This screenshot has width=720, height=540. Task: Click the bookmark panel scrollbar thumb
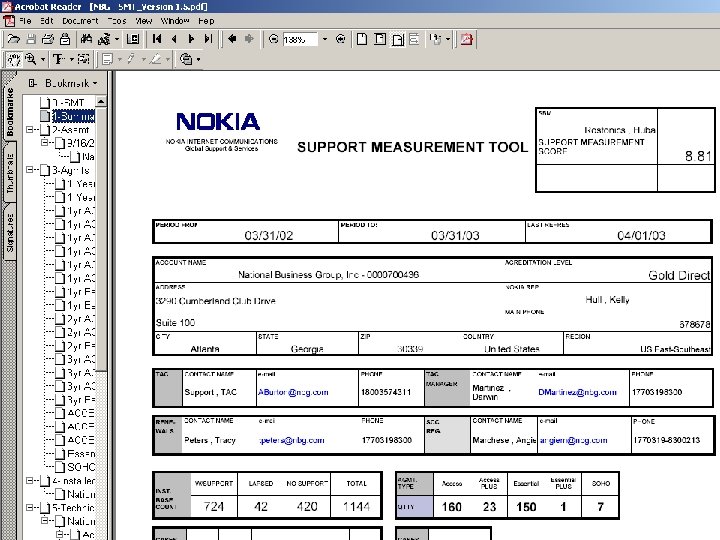coord(101,239)
